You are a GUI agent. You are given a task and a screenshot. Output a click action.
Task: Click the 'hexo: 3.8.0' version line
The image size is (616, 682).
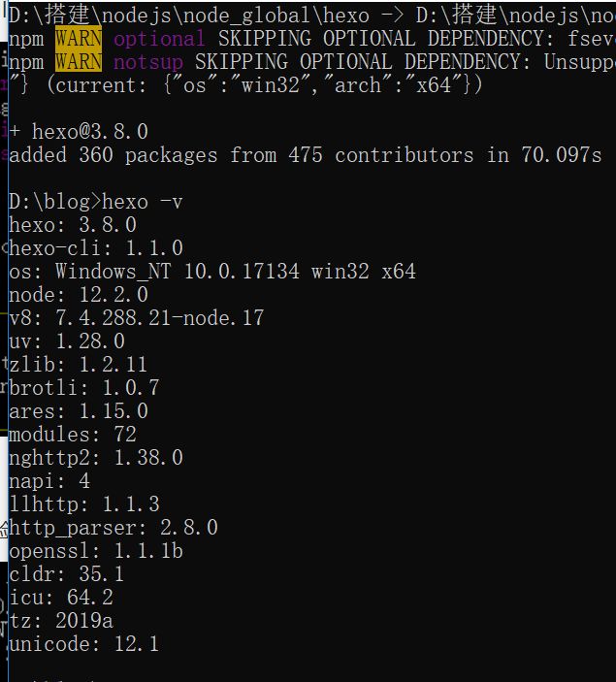[73, 225]
